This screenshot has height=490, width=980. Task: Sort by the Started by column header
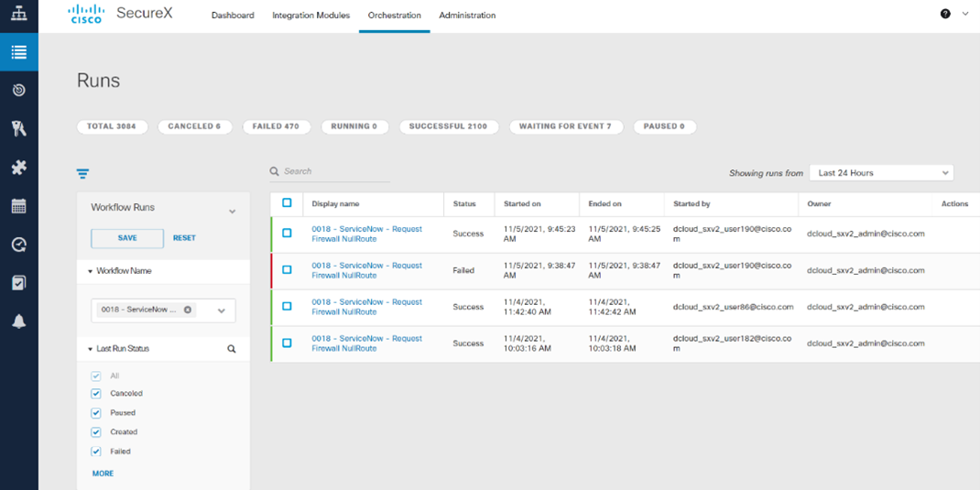point(691,203)
